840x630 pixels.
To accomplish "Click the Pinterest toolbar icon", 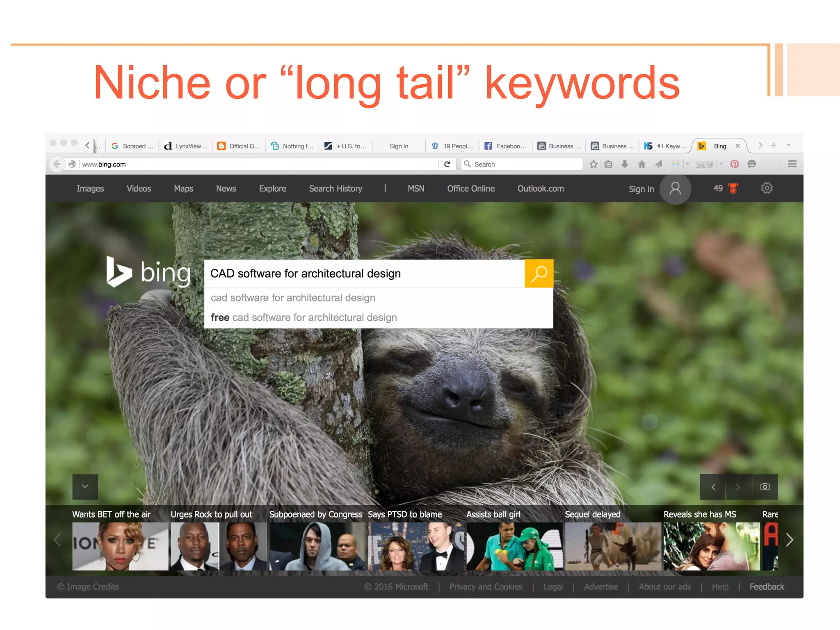I will [x=734, y=164].
